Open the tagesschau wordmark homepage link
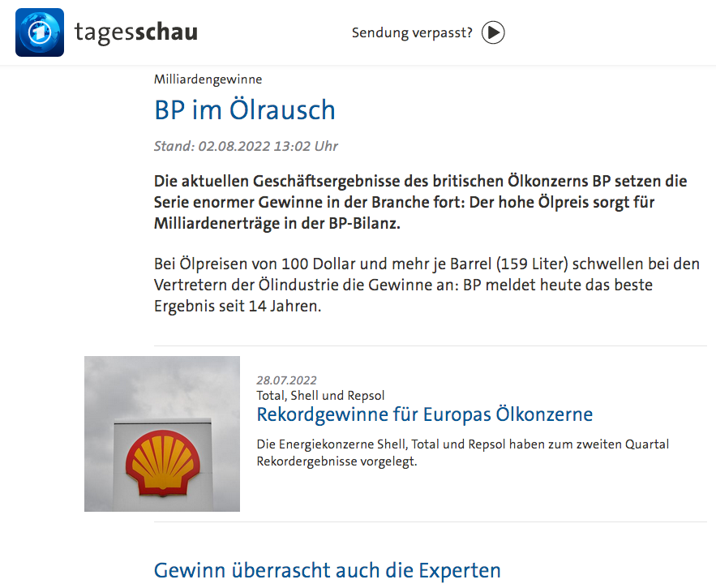This screenshot has height=588, width=716. coord(135,32)
